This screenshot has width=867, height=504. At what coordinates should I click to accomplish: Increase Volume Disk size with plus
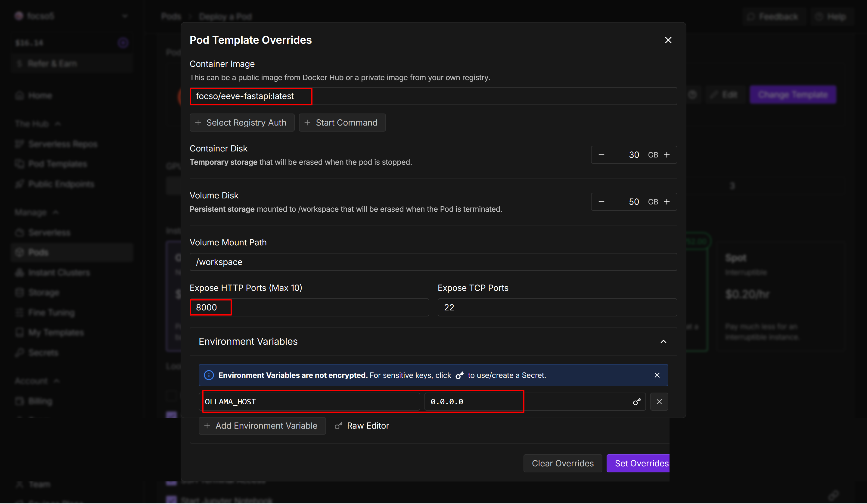667,202
